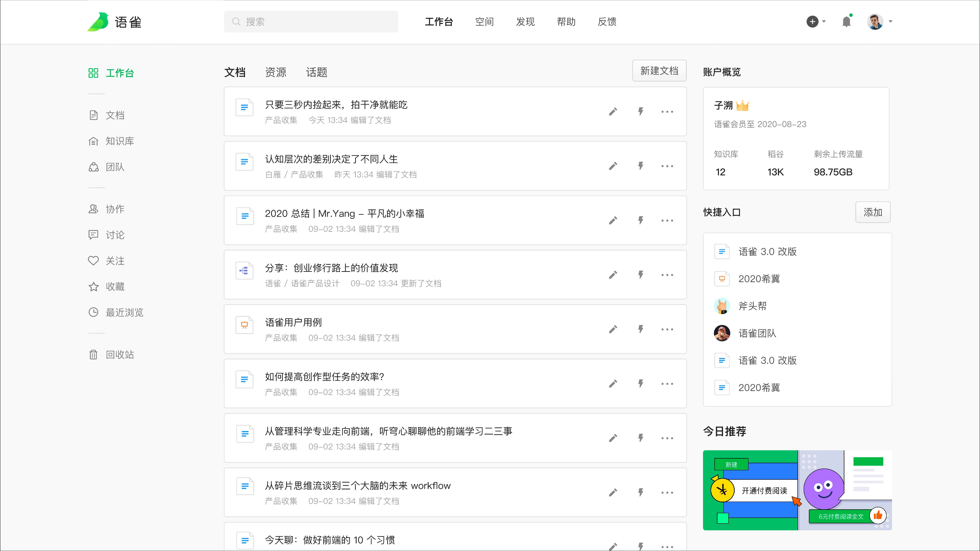Click pencil edit icon for 语雀用户用例
The width and height of the screenshot is (980, 551).
click(613, 329)
